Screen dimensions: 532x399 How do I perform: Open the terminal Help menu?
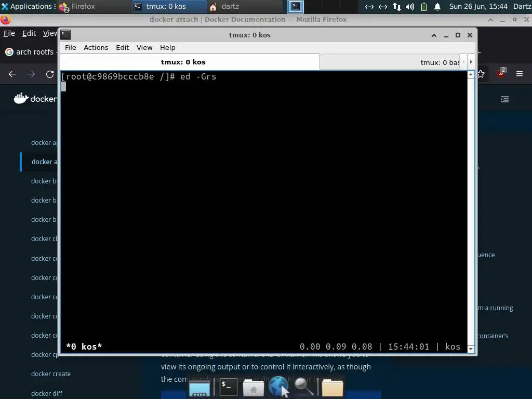(168, 47)
